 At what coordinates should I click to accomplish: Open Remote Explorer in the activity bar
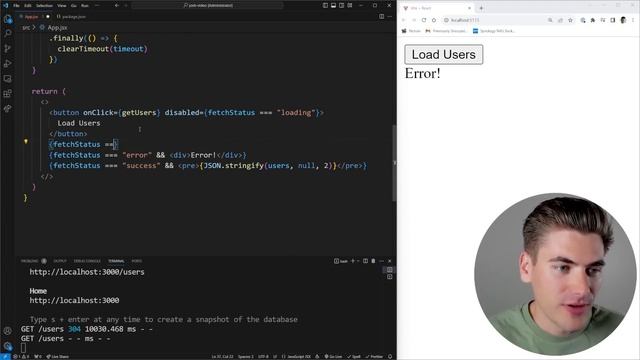coord(7,78)
